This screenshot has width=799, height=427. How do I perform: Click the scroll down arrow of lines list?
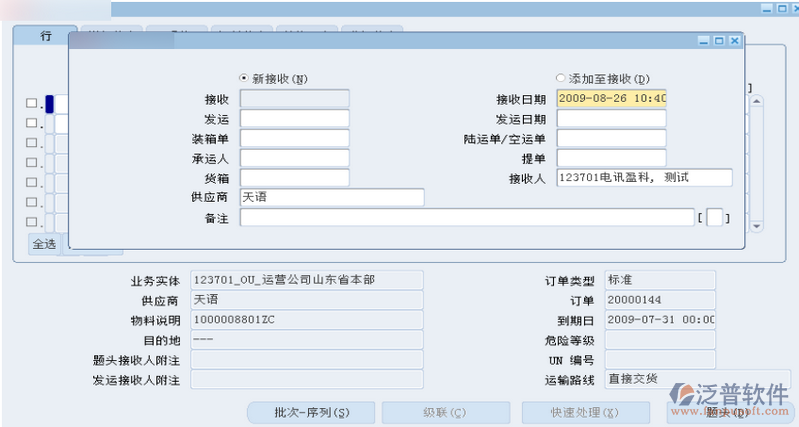[x=757, y=227]
